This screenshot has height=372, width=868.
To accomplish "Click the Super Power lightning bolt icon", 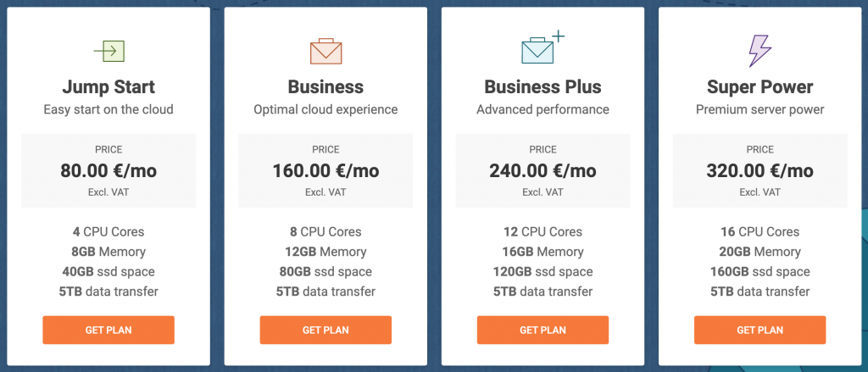I will [x=759, y=51].
